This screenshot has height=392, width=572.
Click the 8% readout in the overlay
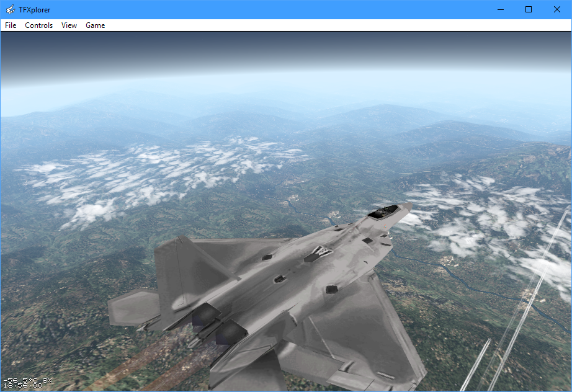click(x=47, y=380)
